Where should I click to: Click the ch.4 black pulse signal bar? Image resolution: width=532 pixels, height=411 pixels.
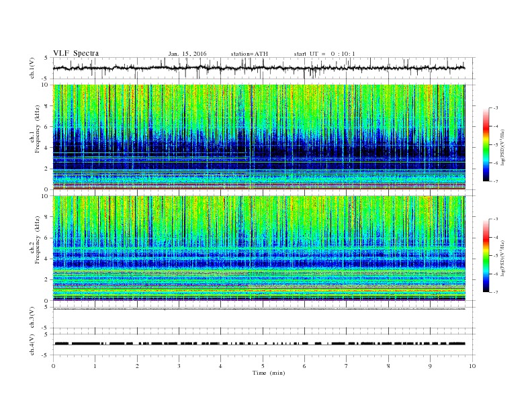(259, 344)
